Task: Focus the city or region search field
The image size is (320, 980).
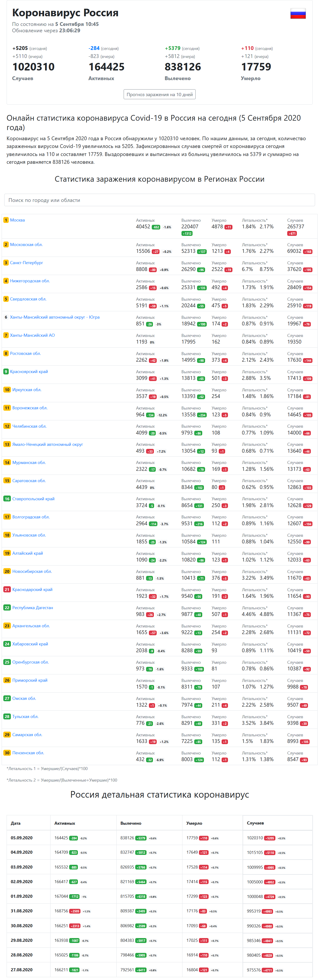Action: (159, 200)
